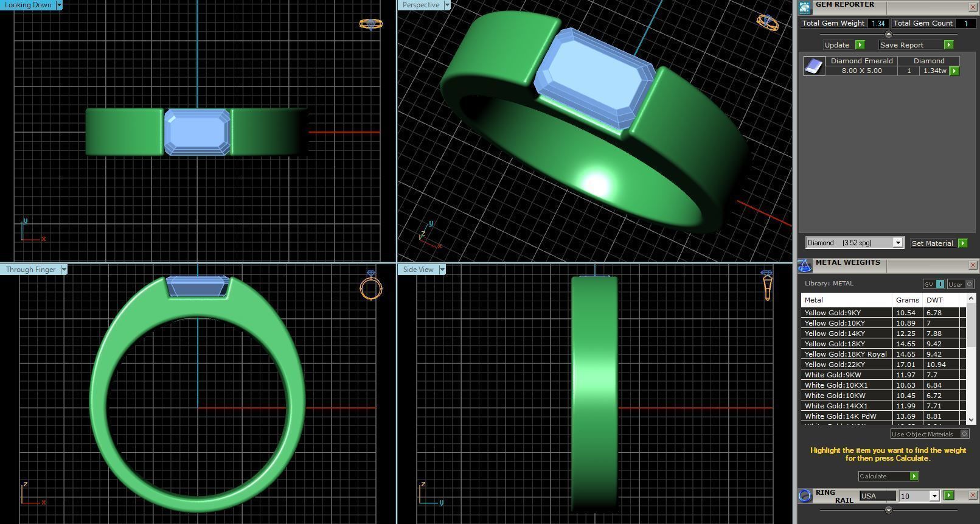Viewport: 980px width, 524px height.
Task: Click green arrow next to Set Material
Action: coord(962,243)
